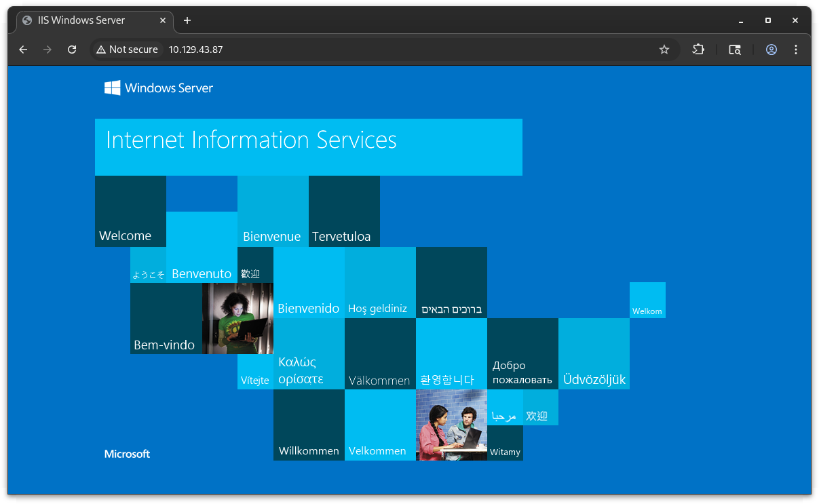Click the Καλώς ορίσατε tile
Viewport: 819px width, 504px height.
click(x=309, y=353)
